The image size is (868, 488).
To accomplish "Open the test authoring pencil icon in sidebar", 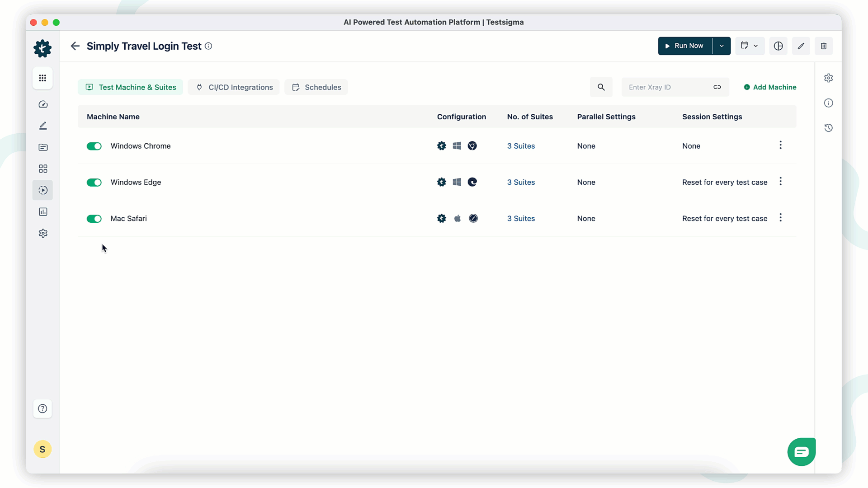I will [x=43, y=126].
